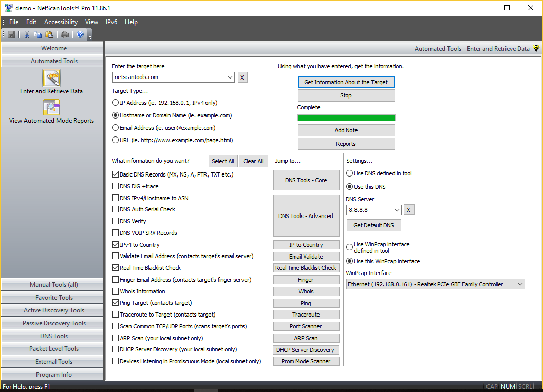Uncheck Real Time Blacklist Check checkbox
Viewport: 543px width, 392px height.
(x=115, y=268)
